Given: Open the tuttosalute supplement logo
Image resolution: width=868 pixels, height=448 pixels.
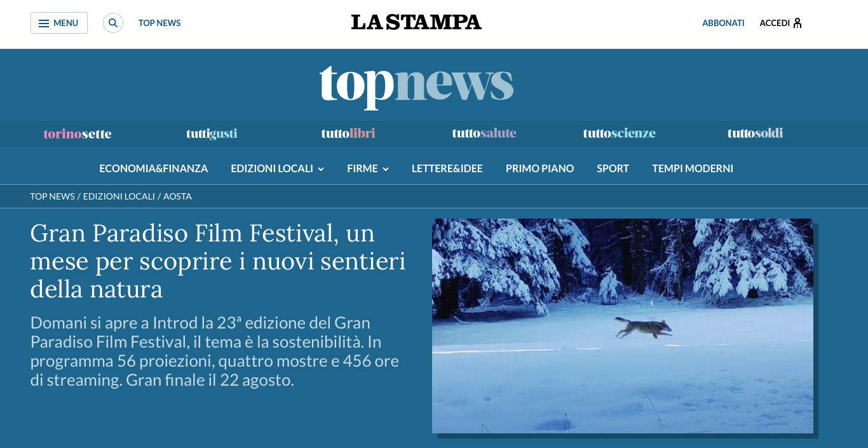Looking at the screenshot, I should [484, 133].
